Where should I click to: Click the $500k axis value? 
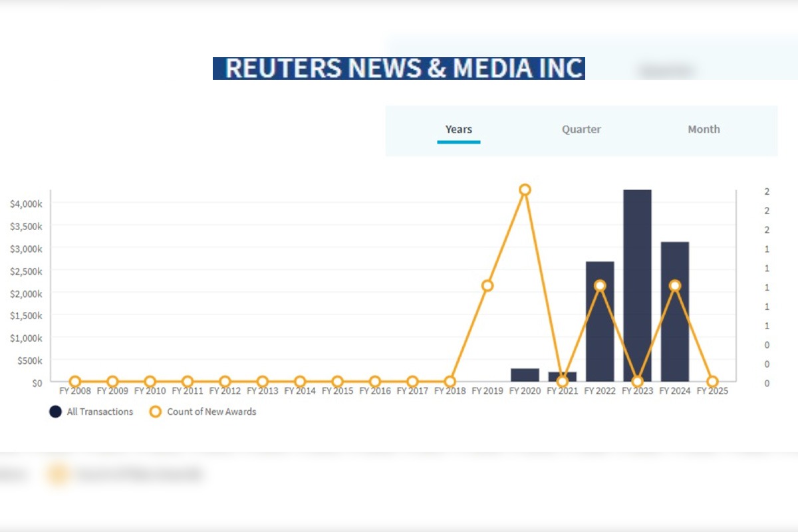30,360
